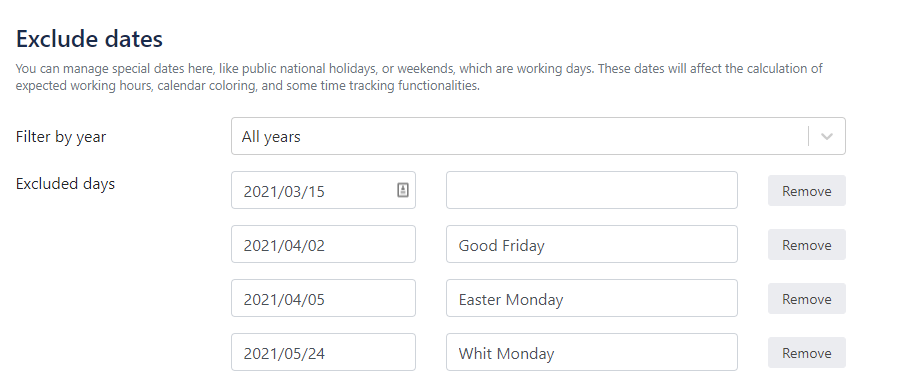Click the 'Excluded days' label
The width and height of the screenshot is (912, 376).
65,184
